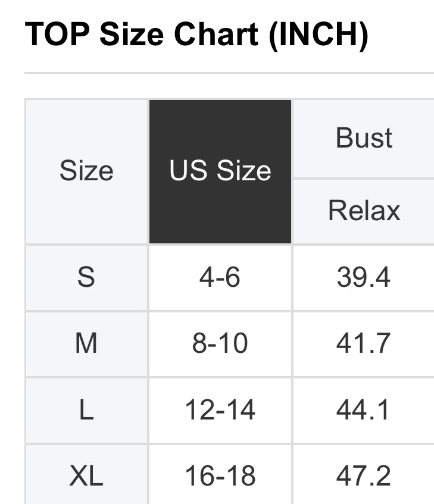Click the 'TOP Size Chart (INCH)' heading
Screen dimensions: 434x504
tap(196, 35)
